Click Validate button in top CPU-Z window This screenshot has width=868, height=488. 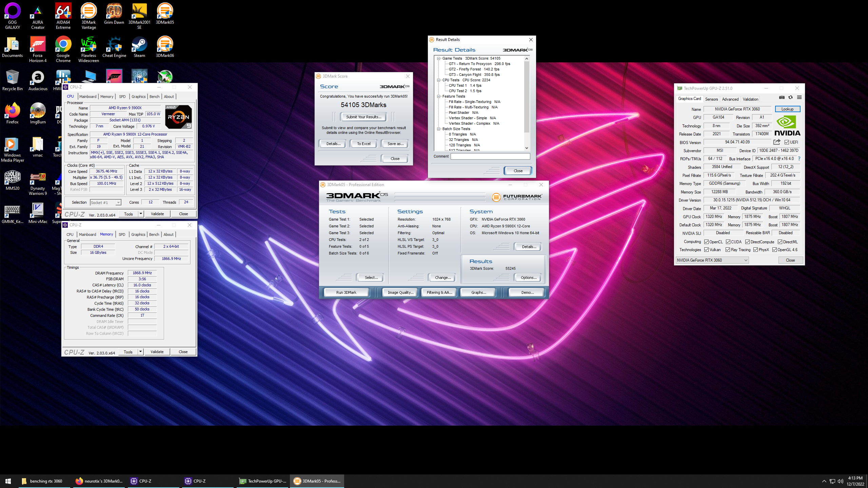(157, 214)
